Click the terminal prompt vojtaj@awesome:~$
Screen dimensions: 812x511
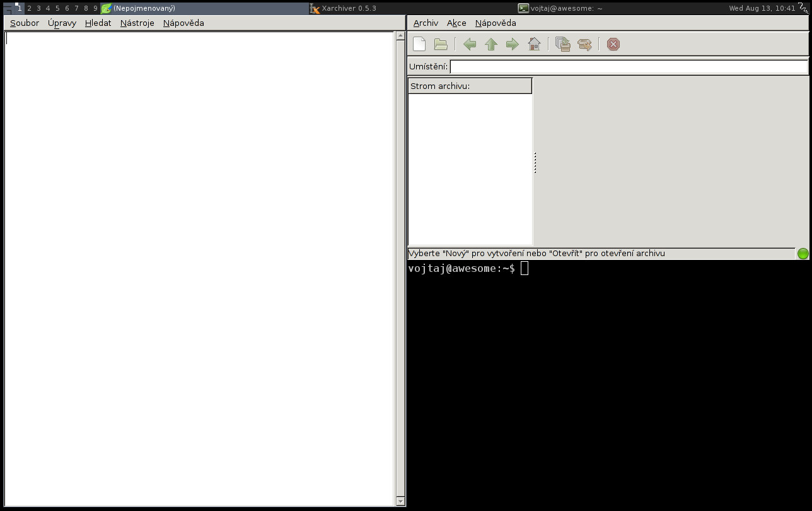pos(461,269)
